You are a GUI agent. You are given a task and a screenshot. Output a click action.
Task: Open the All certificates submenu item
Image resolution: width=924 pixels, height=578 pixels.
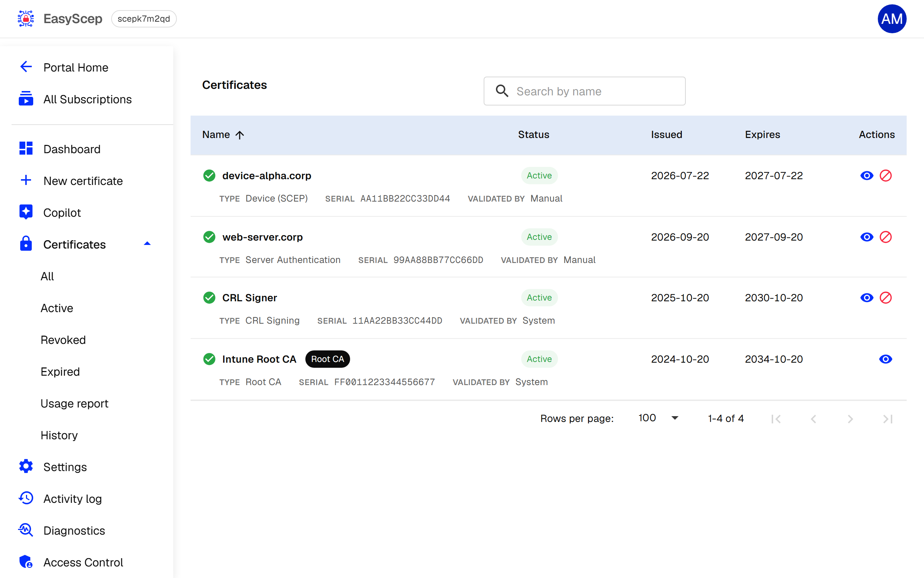tap(47, 276)
